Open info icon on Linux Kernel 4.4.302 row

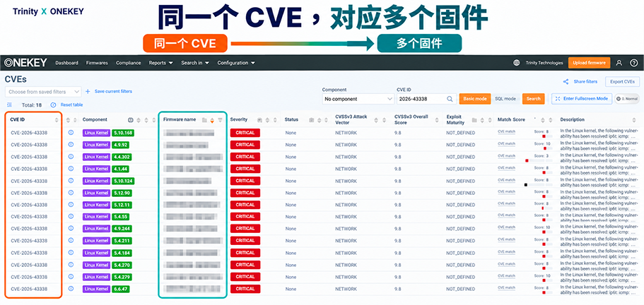[71, 157]
